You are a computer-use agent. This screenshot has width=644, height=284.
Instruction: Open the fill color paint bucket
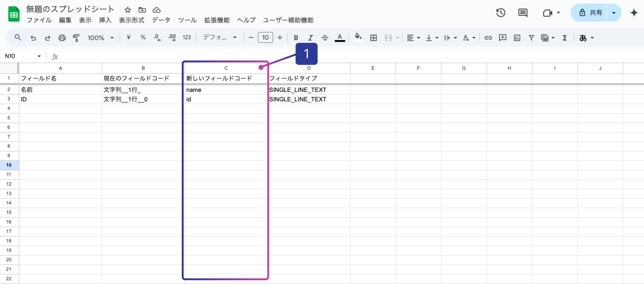pos(358,37)
